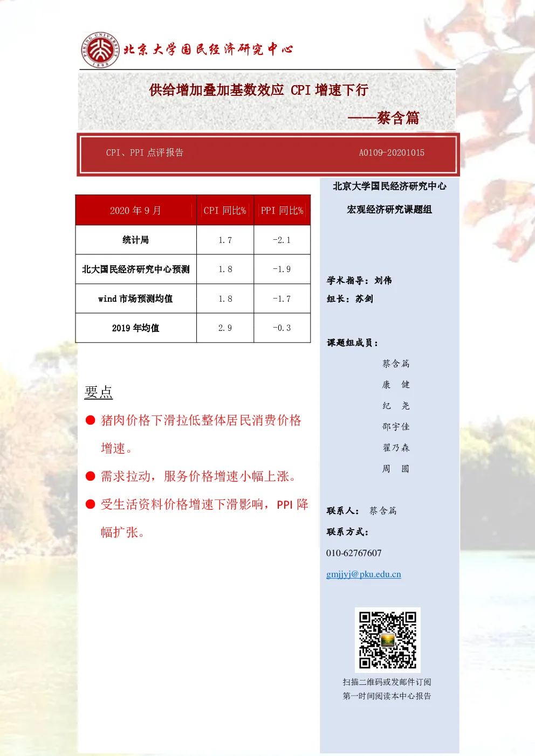The image size is (535, 756).
Task: Click member name 翟乃森
Action: point(396,448)
